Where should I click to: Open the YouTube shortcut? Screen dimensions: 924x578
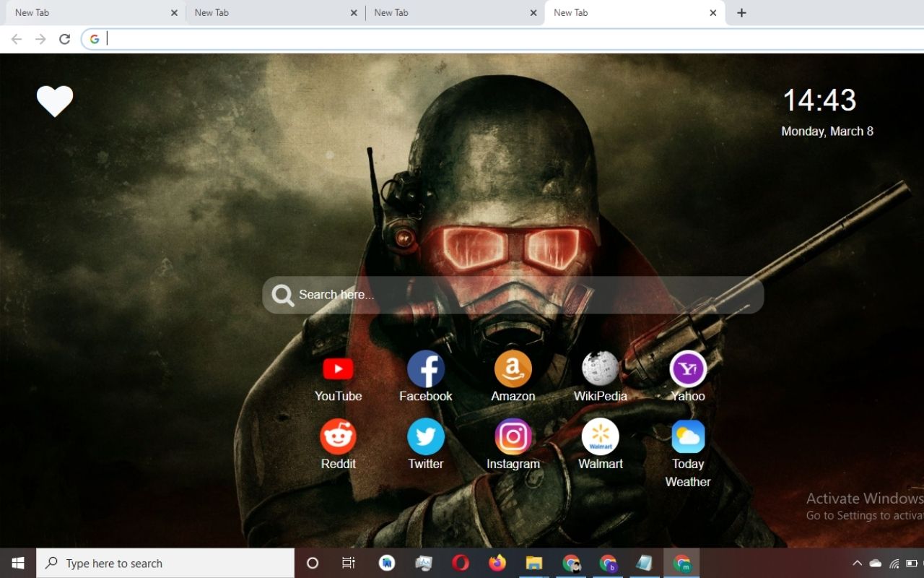[x=338, y=368]
